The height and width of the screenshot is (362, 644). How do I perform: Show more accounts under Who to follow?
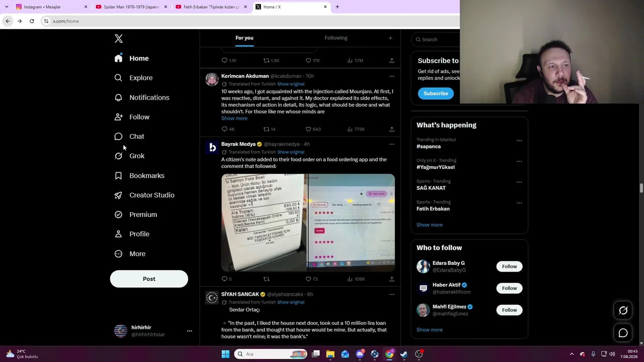[x=430, y=330]
